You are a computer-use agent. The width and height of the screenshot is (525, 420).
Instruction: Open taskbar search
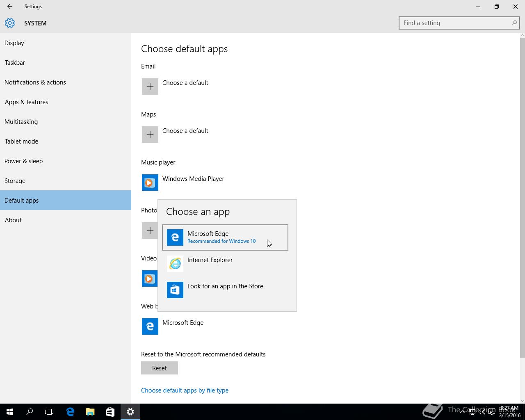(30, 412)
